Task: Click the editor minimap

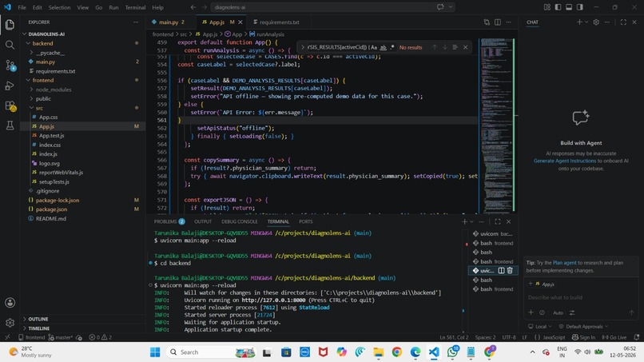Action: click(x=496, y=125)
